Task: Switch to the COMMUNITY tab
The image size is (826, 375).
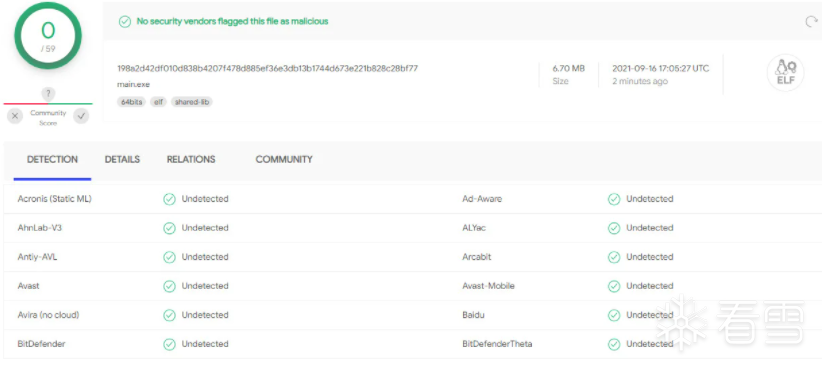Action: click(x=284, y=160)
